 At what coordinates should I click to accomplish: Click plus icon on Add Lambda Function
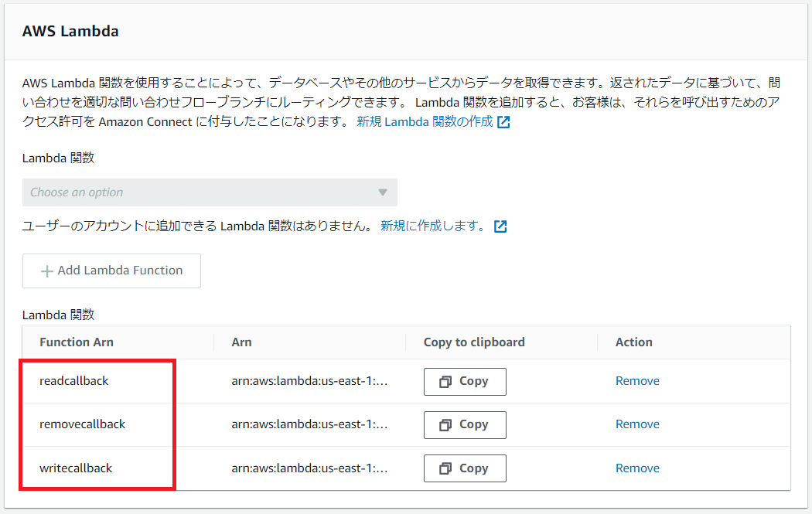pyautogui.click(x=46, y=271)
